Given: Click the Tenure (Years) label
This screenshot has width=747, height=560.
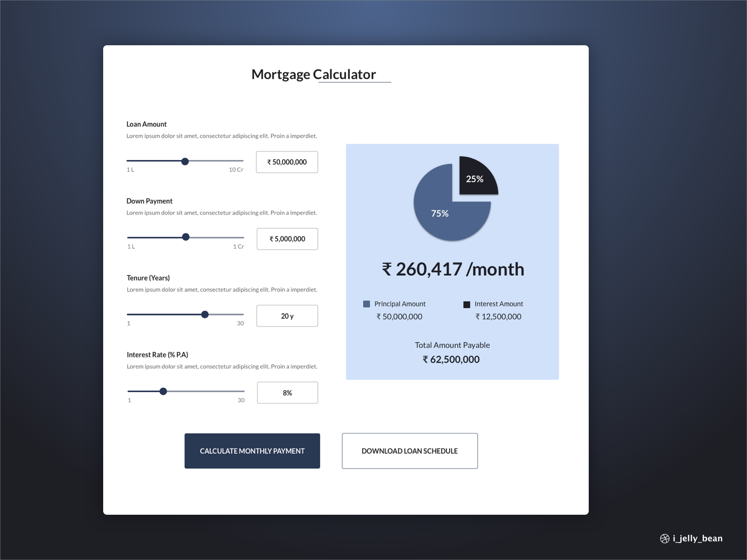Looking at the screenshot, I should point(148,278).
